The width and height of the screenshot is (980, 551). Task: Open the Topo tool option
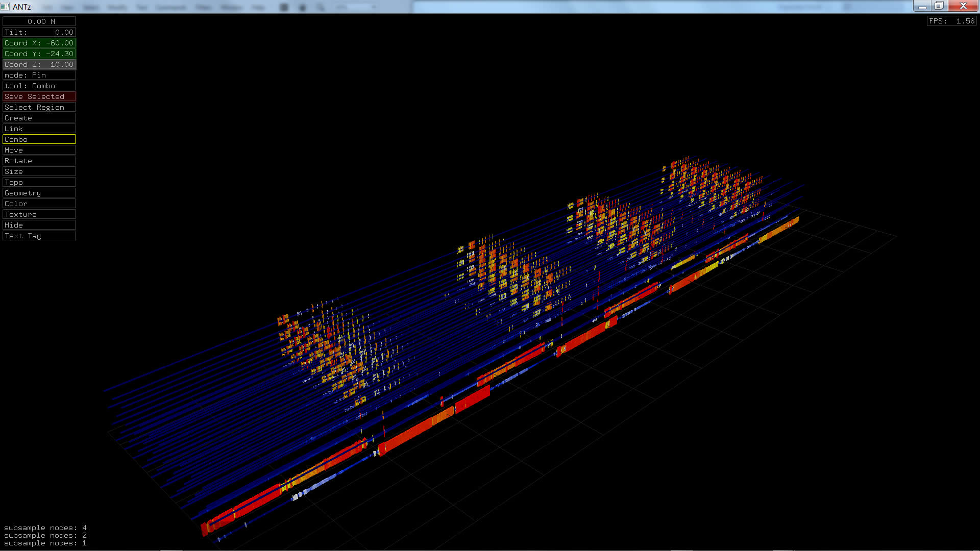pos(39,182)
